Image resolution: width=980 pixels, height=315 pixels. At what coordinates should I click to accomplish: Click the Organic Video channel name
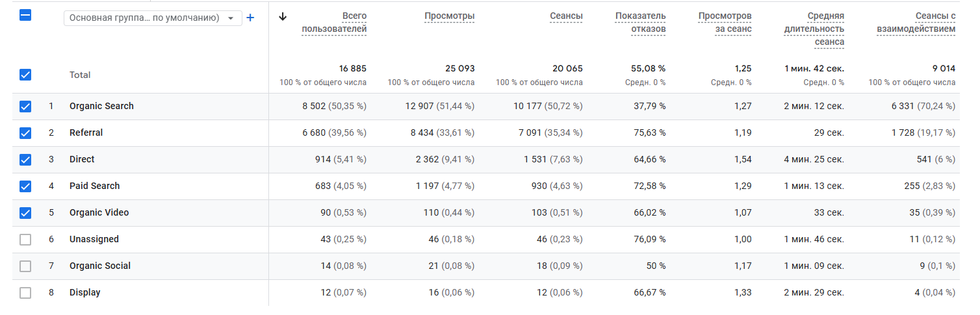tap(99, 212)
